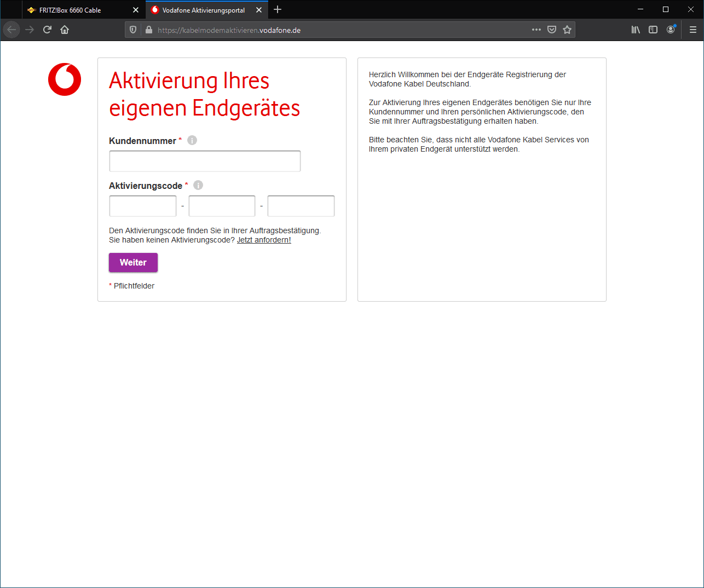The height and width of the screenshot is (588, 704).
Task: Click the Vodafone logo
Action: pyautogui.click(x=65, y=79)
